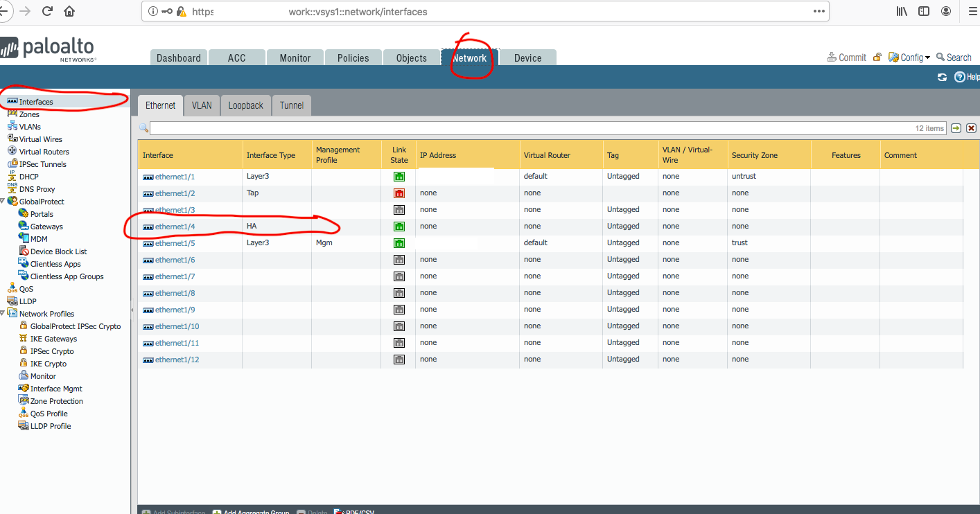Switch to the Policies tab

[353, 58]
